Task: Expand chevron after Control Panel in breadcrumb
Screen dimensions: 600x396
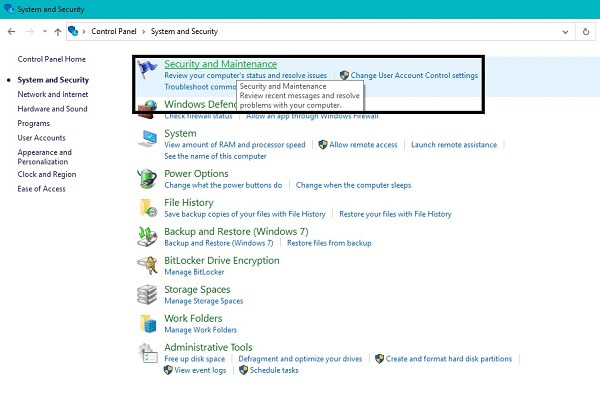Action: [144, 32]
